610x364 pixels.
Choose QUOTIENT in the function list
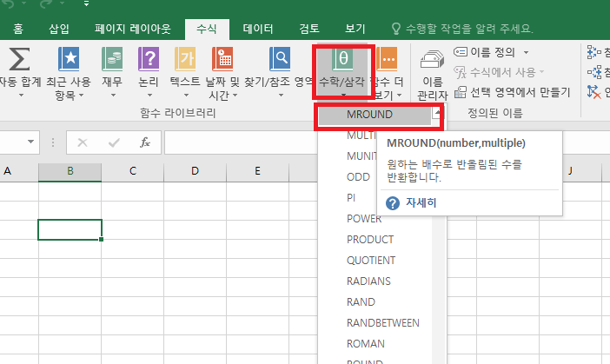click(x=371, y=260)
